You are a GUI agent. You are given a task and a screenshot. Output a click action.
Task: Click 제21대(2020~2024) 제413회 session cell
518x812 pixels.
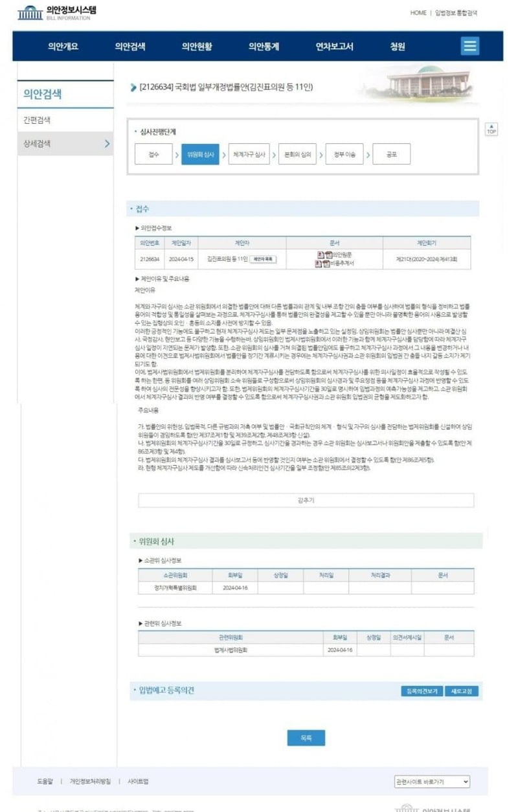[427, 259]
